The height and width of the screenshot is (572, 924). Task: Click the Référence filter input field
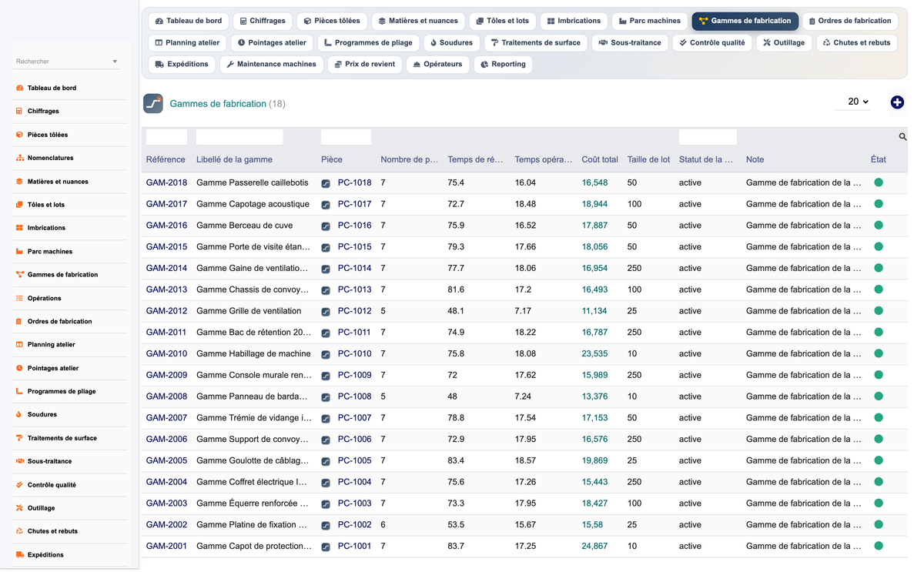[166, 137]
